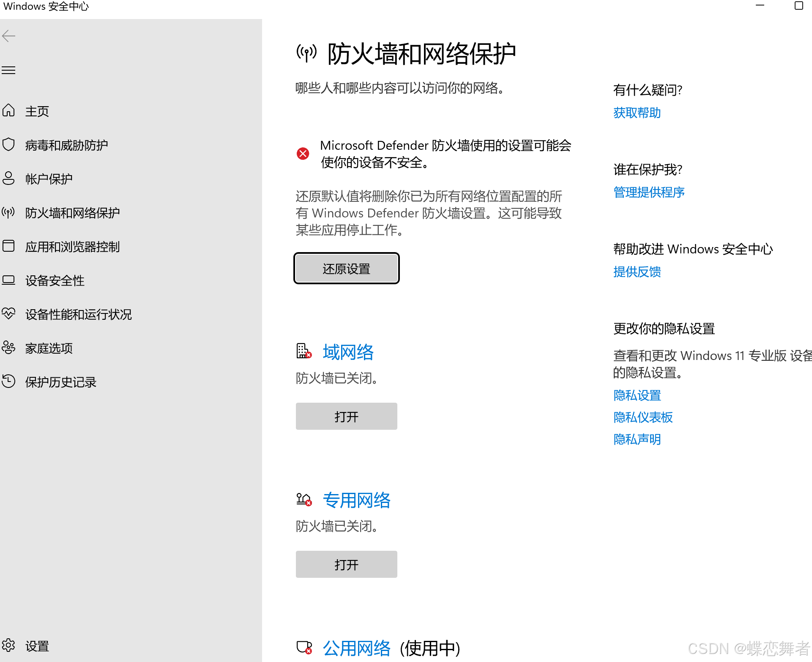Viewport: 812px width, 662px height.
Task: Turn on domain network firewall (打开)
Action: pos(346,417)
